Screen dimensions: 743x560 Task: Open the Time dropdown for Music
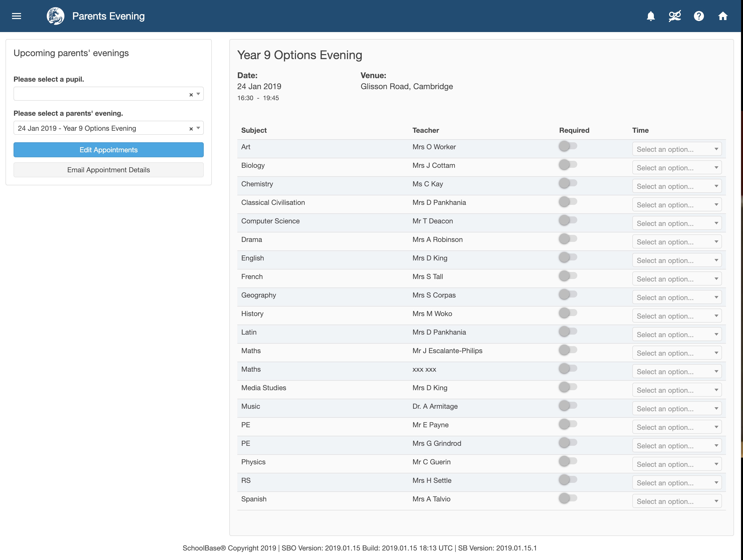pos(677,408)
